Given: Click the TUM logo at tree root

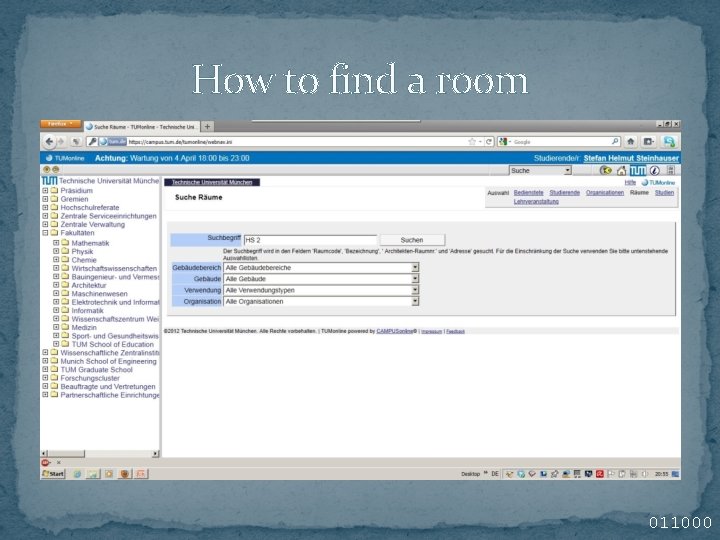Looking at the screenshot, I should pyautogui.click(x=49, y=181).
